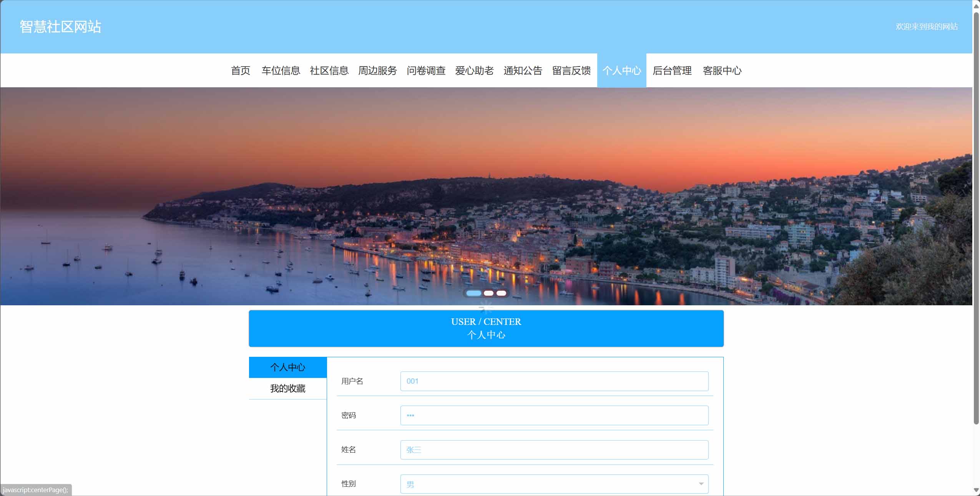980x496 pixels.
Task: Select 周边服务 in the menu
Action: [378, 70]
